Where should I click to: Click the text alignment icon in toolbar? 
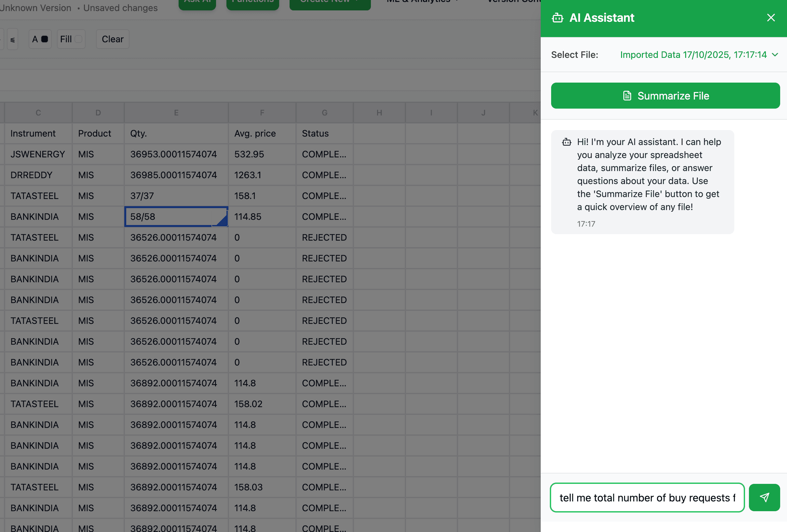tap(13, 40)
